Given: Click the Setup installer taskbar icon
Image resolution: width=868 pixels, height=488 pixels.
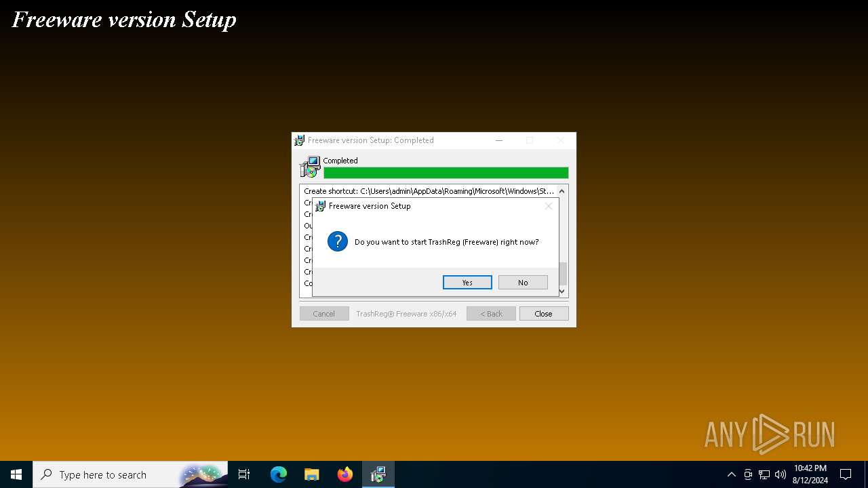Looking at the screenshot, I should [378, 474].
